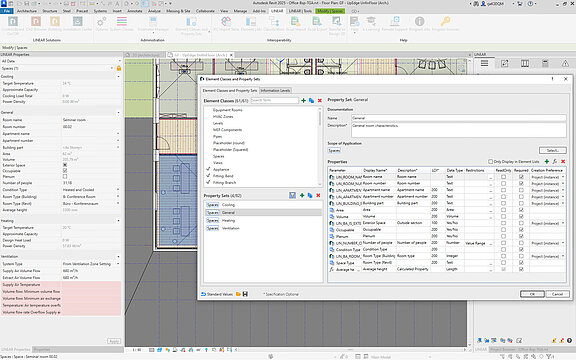Toggle ReadOnly checkbox for Volume row
576x360 pixels.
503,216
